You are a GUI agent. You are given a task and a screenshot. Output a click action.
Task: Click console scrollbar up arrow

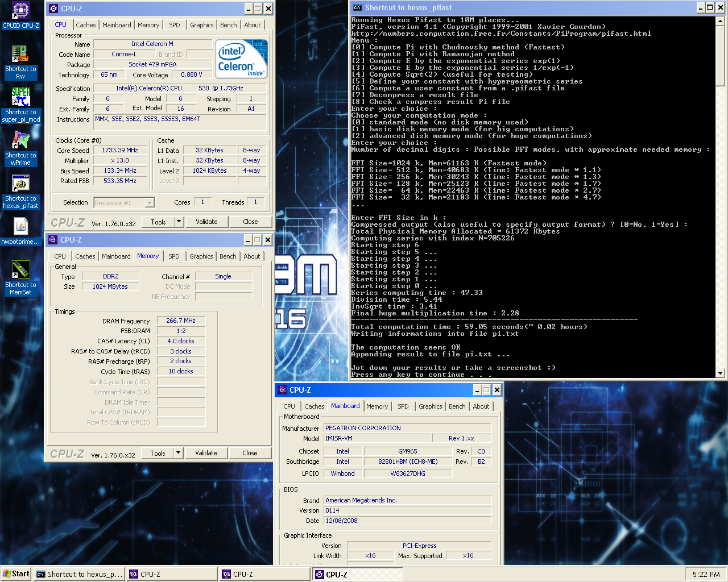coord(720,21)
